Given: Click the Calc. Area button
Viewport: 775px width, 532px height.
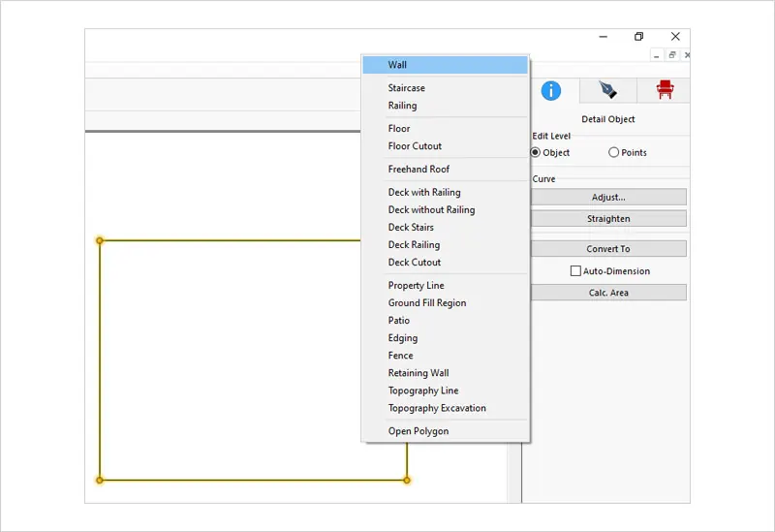Looking at the screenshot, I should tap(608, 293).
